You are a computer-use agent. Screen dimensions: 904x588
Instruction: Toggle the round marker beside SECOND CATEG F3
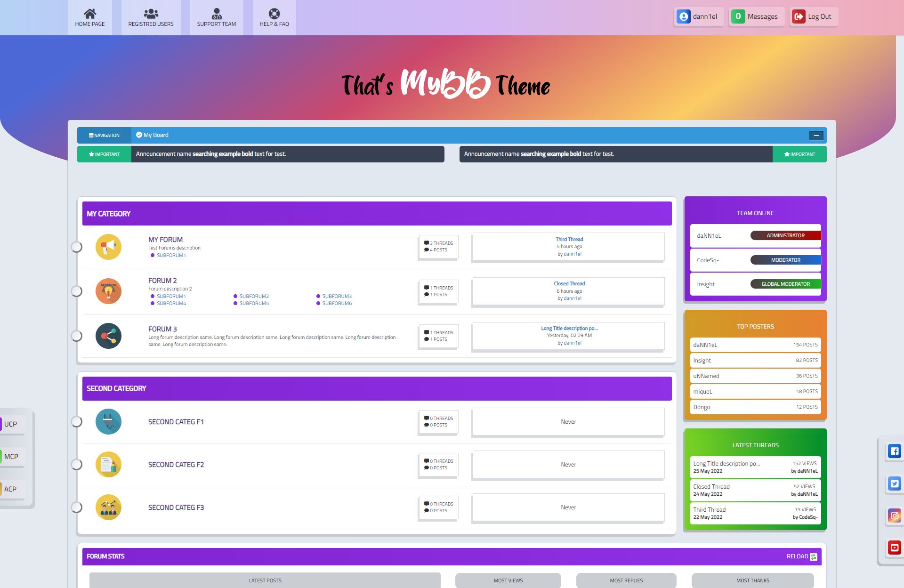coord(76,507)
